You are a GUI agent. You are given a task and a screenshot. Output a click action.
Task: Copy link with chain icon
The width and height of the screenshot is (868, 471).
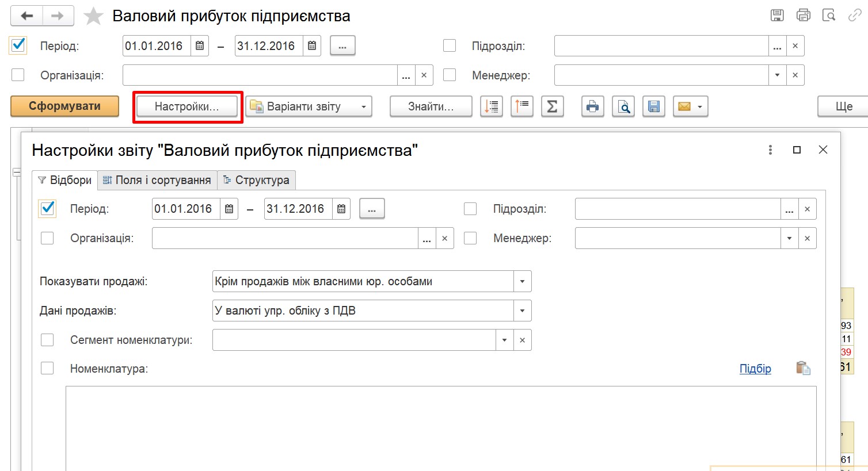coord(855,16)
